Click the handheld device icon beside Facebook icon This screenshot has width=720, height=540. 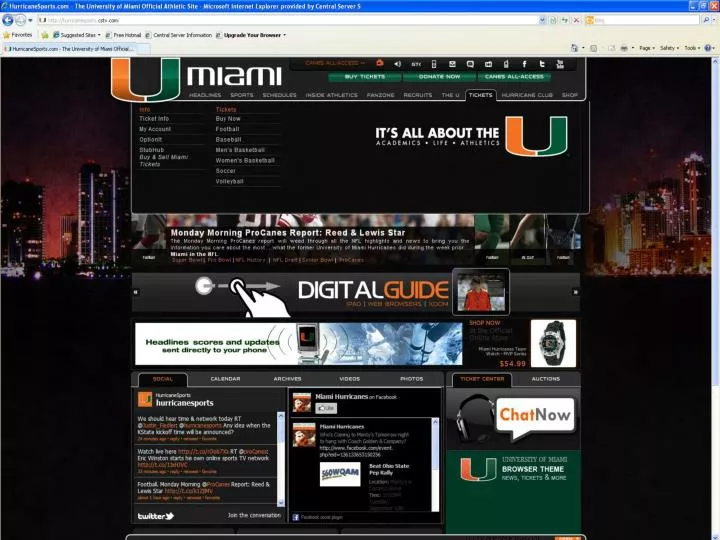click(506, 64)
